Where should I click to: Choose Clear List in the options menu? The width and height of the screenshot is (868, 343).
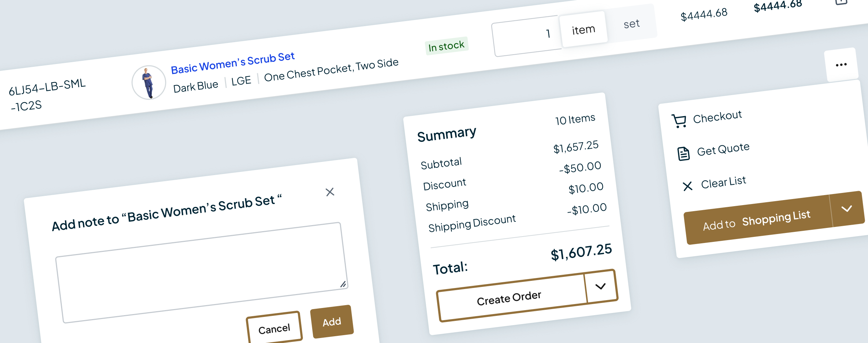(x=723, y=182)
